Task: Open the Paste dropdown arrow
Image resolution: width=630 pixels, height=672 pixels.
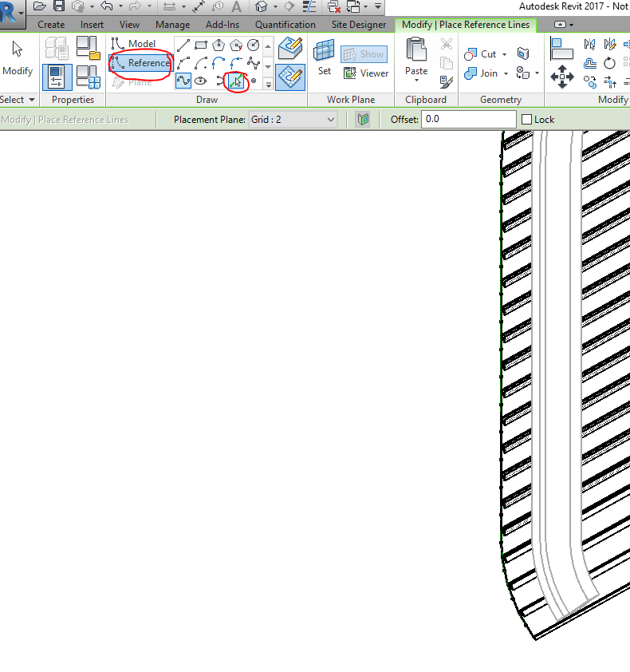Action: [416, 80]
